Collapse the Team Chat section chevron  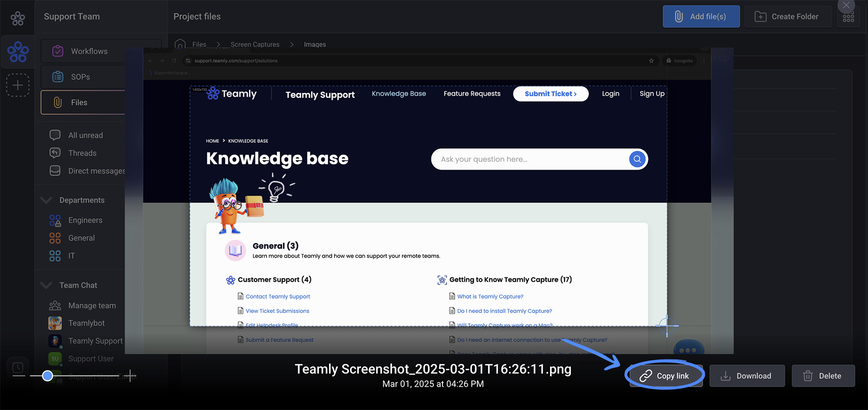pyautogui.click(x=46, y=285)
